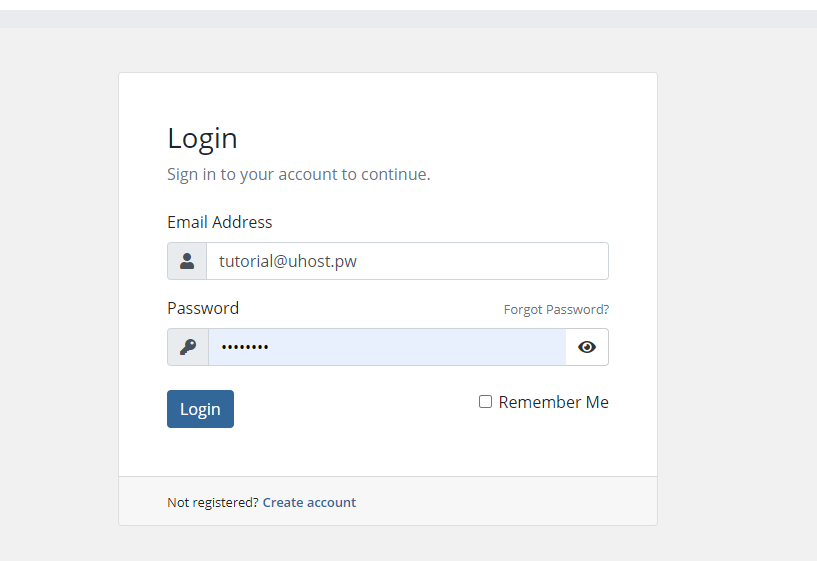Click the gray header strip at top
This screenshot has height=561, width=817.
pos(408,19)
